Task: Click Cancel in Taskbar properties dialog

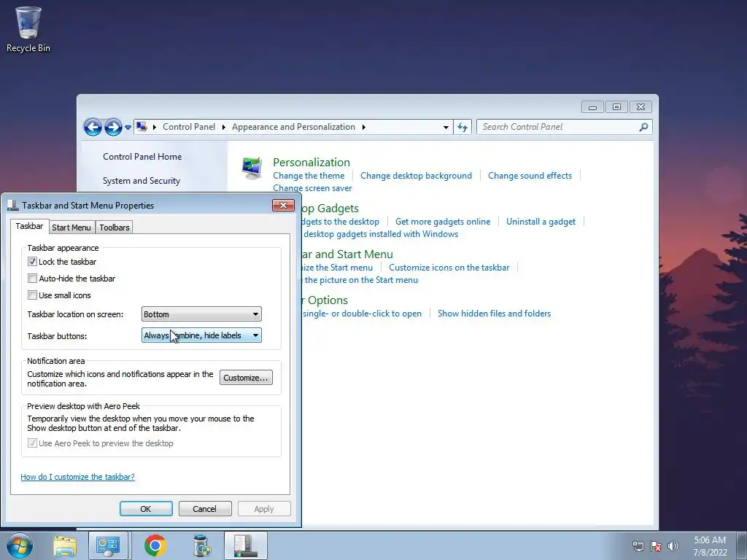Action: (205, 508)
